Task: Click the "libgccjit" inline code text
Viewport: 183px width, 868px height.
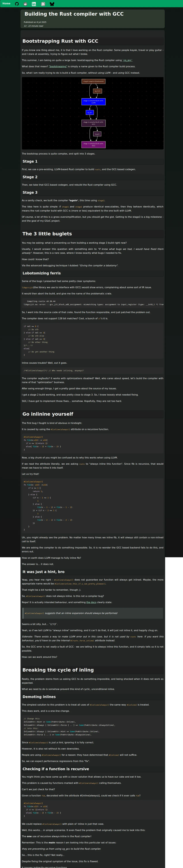Action: 28,287
